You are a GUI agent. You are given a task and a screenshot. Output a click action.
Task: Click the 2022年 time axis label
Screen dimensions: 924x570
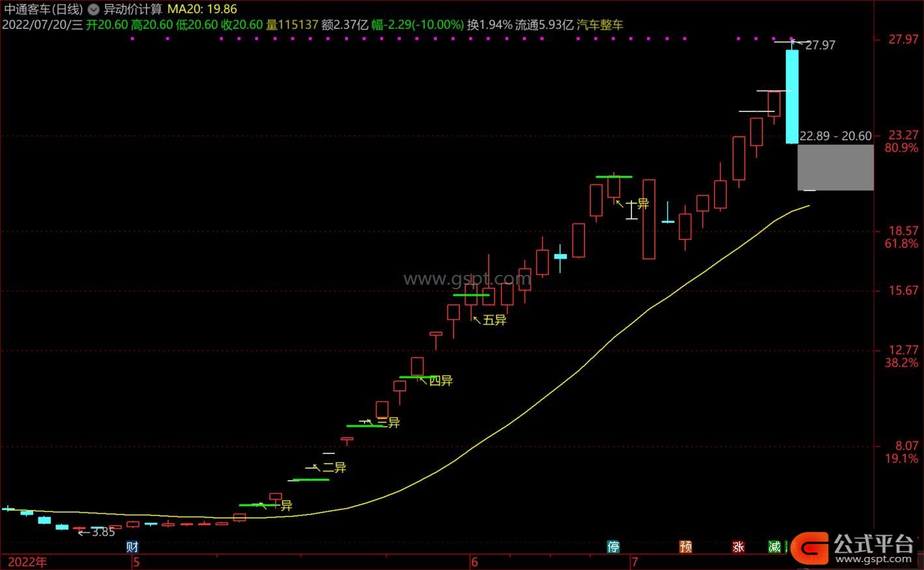27,562
